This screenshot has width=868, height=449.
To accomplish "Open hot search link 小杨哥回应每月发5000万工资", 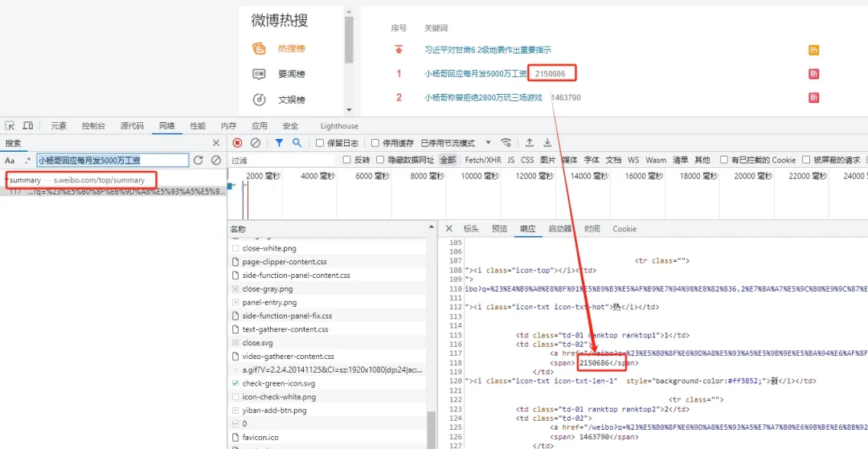I will pos(476,74).
